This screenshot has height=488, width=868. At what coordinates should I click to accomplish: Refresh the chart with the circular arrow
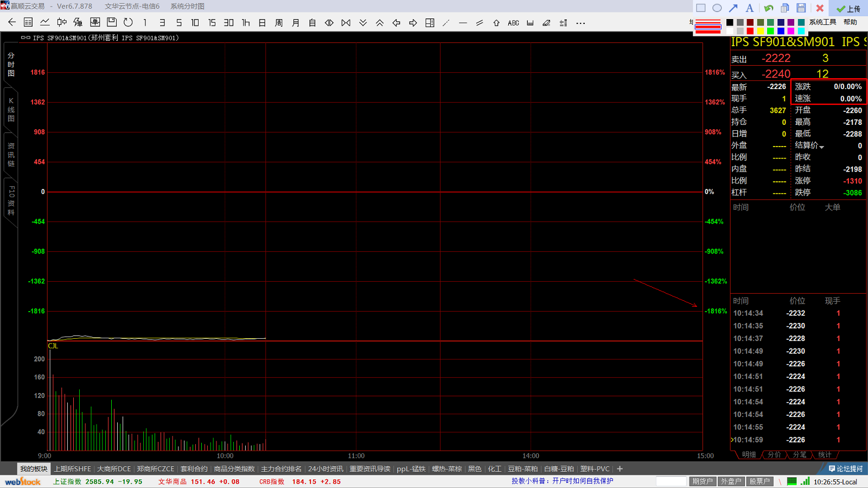(129, 23)
